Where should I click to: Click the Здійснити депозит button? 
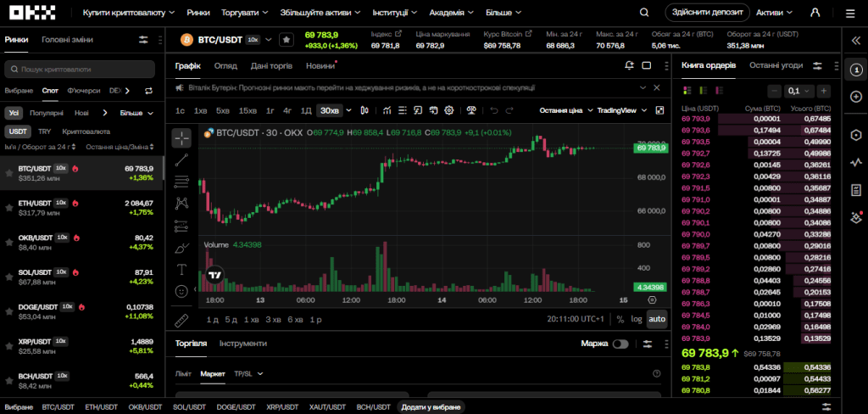tap(708, 12)
